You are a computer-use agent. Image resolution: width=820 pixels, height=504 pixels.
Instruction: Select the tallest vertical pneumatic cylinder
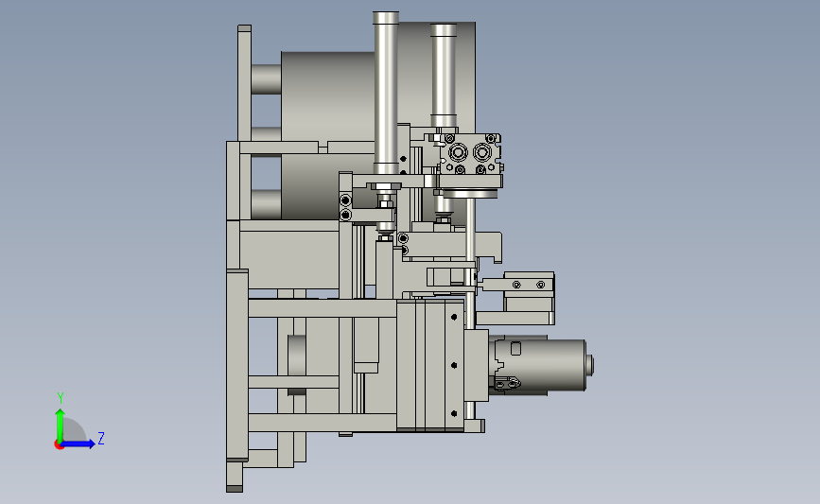pos(386,93)
